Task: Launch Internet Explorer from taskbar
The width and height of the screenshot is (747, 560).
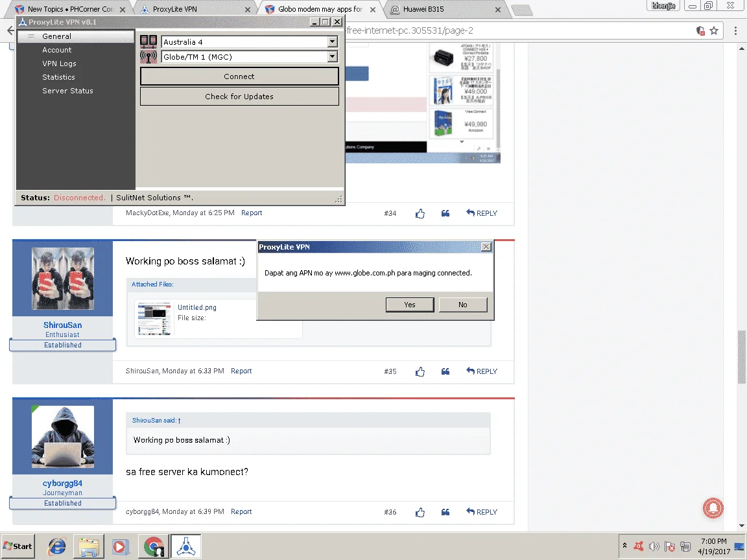Action: (x=56, y=546)
